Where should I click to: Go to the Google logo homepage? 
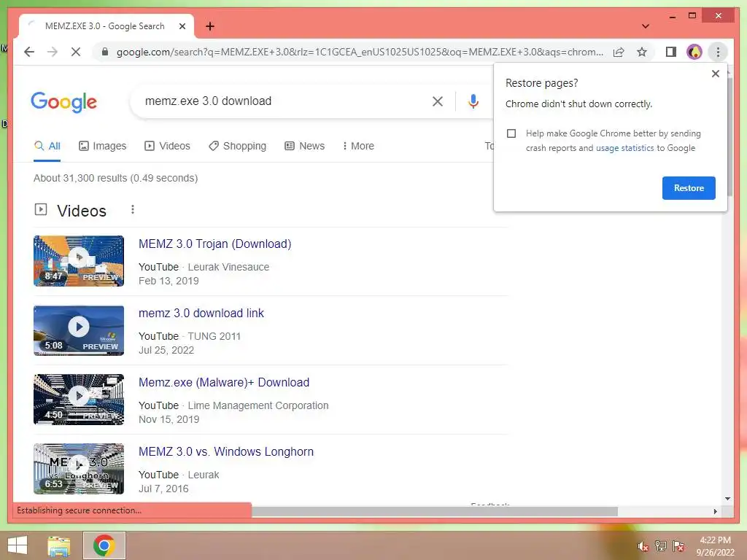point(64,102)
